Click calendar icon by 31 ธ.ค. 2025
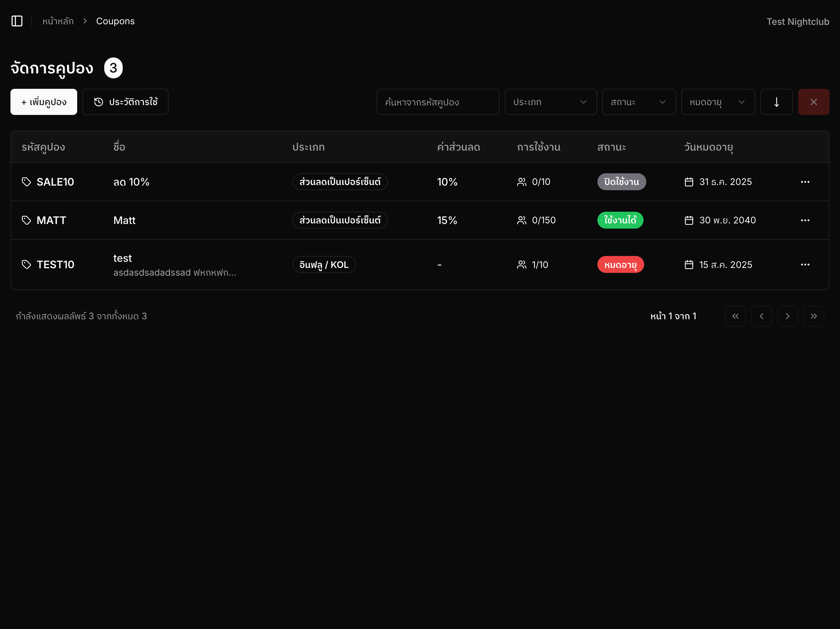Viewport: 840px width, 629px height. tap(689, 182)
